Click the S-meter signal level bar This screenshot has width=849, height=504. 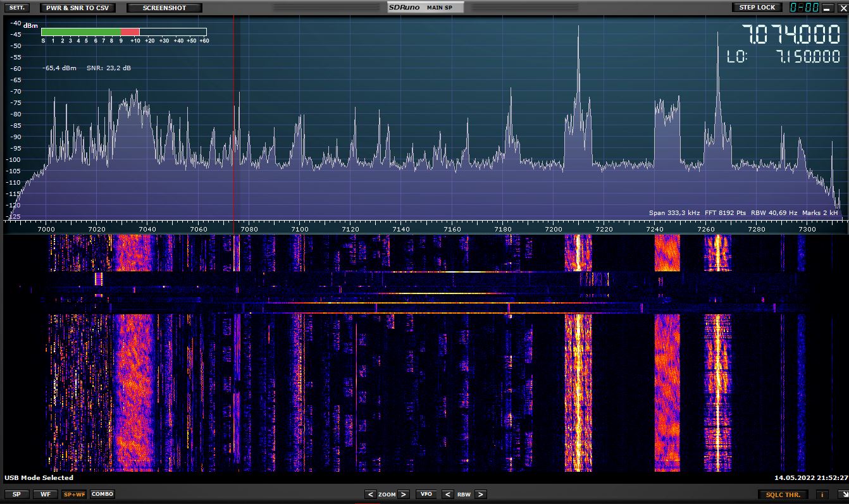click(124, 32)
